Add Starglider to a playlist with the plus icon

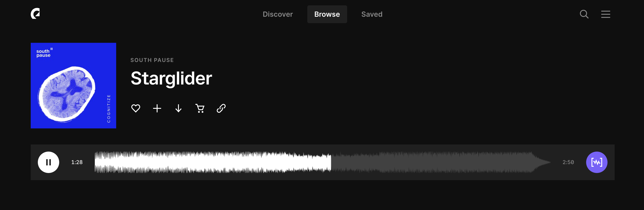click(157, 108)
